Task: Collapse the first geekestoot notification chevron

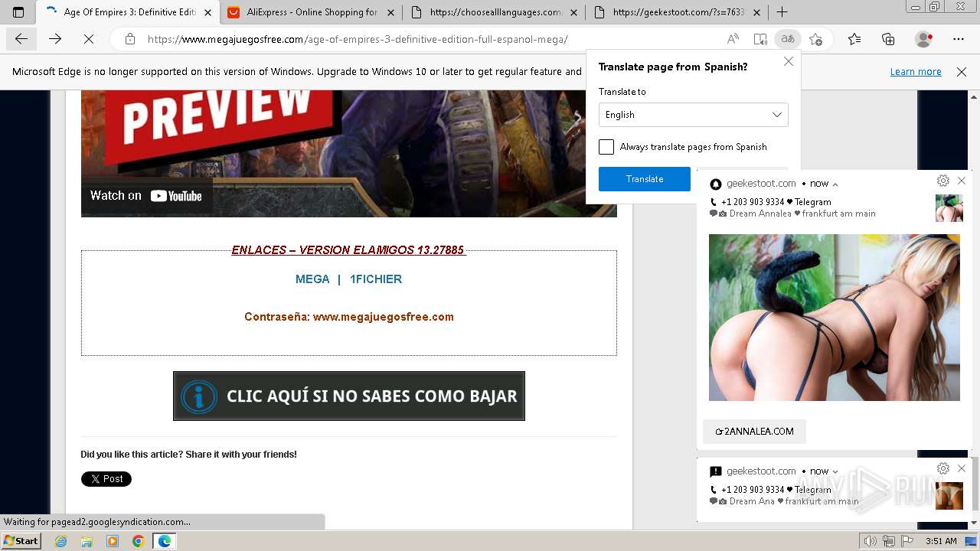Action: point(835,184)
